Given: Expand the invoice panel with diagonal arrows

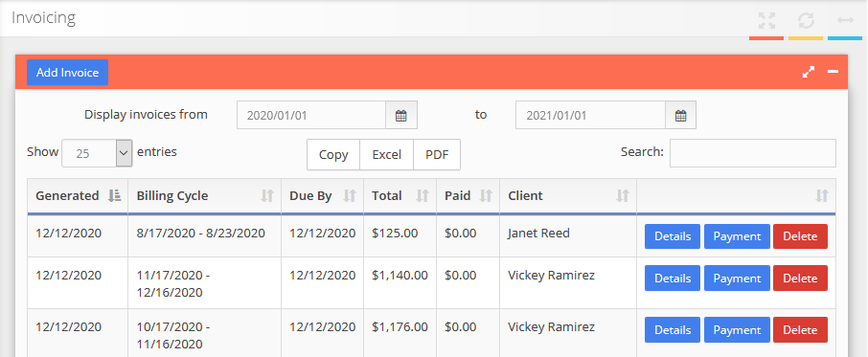Looking at the screenshot, I should (x=809, y=72).
